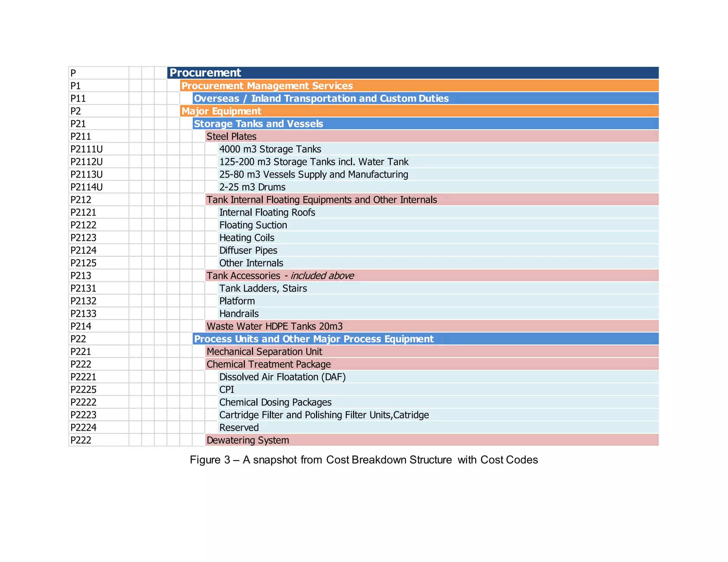Select 25-80 m3 Vessels Supply and Manufacturing
The height and width of the screenshot is (562, 728).
pos(438,174)
